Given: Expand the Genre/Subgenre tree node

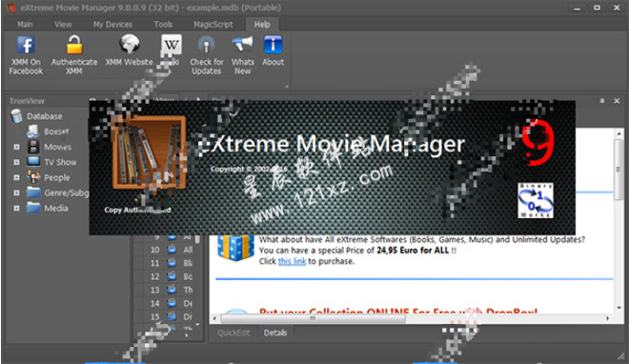Looking at the screenshot, I should click(x=16, y=192).
